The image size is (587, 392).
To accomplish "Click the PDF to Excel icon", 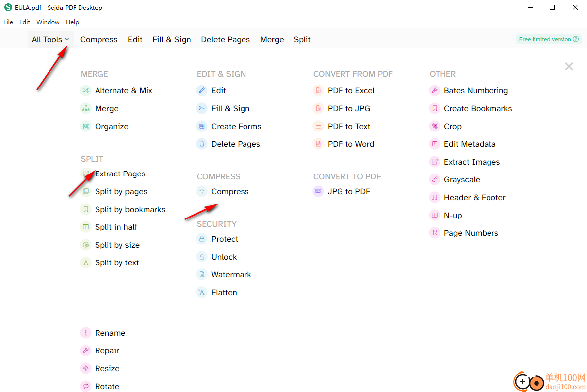I will tap(318, 90).
